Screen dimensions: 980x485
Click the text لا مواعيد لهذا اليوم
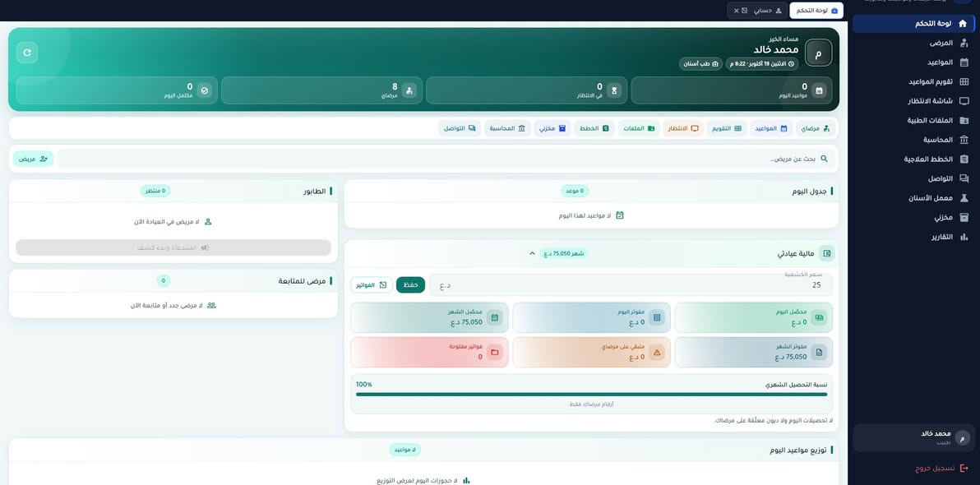point(585,215)
